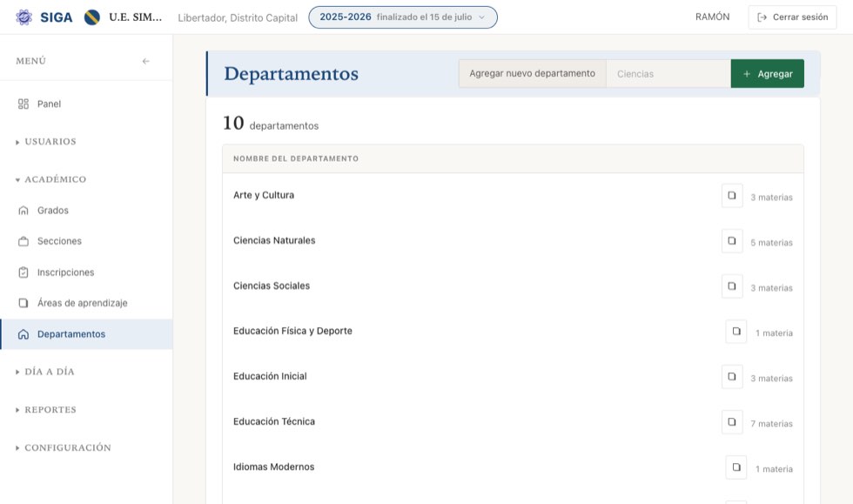Click '7 materias' next to Educación Técnica
The height and width of the screenshot is (504, 853).
tap(771, 424)
